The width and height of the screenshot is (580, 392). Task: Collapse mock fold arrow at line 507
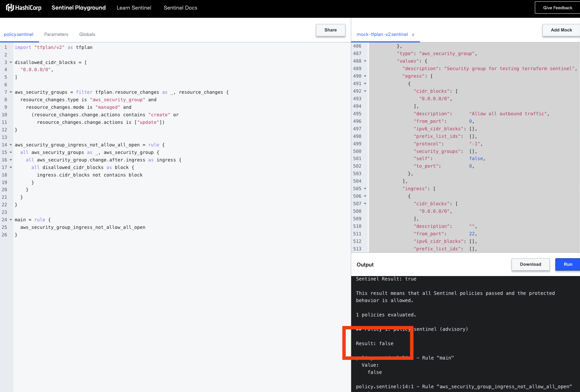(365, 204)
